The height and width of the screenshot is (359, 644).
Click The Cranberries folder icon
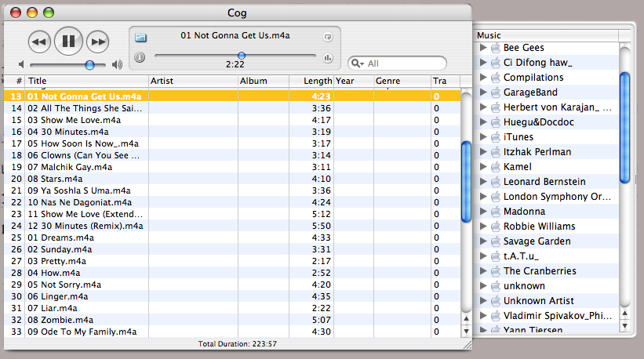point(496,271)
